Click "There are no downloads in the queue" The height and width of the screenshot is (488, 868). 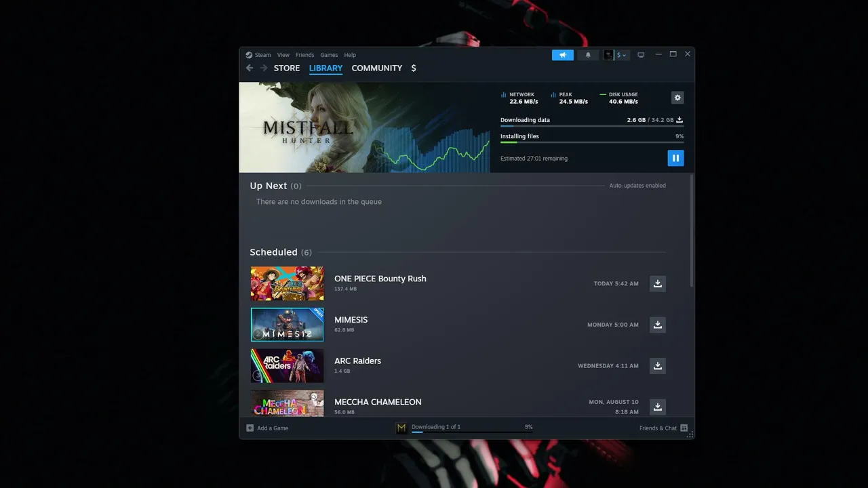(x=319, y=202)
